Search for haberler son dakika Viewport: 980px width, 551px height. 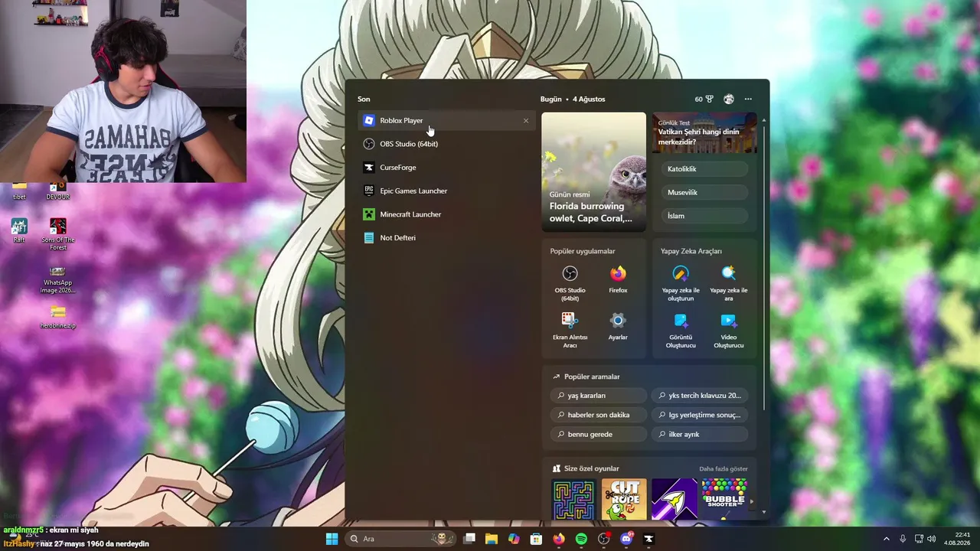coord(599,415)
